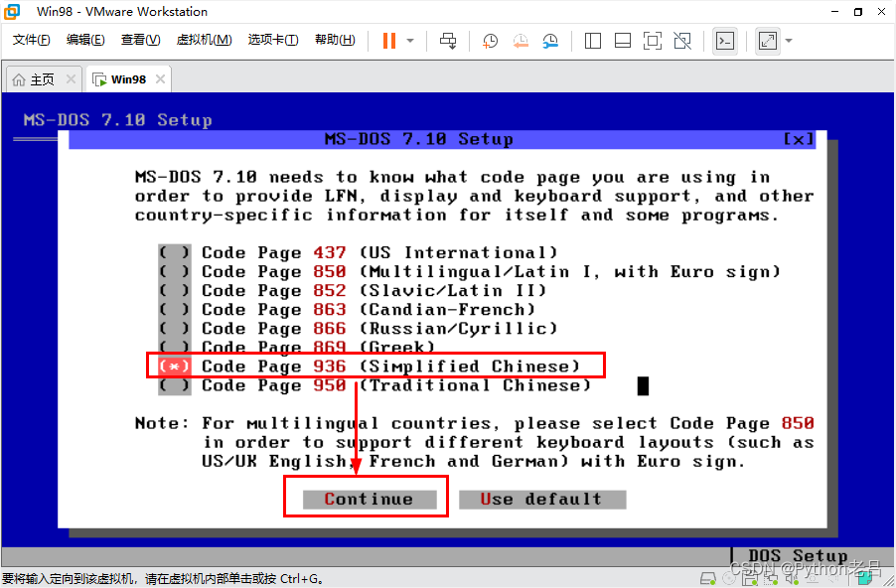This screenshot has width=896, height=588.
Task: Open the power options dropdown next to pause
Action: tap(410, 41)
